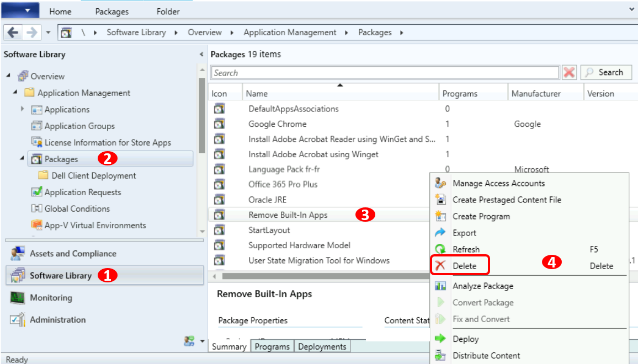This screenshot has width=638, height=364.
Task: Click the Create Program icon in context menu
Action: (x=440, y=216)
